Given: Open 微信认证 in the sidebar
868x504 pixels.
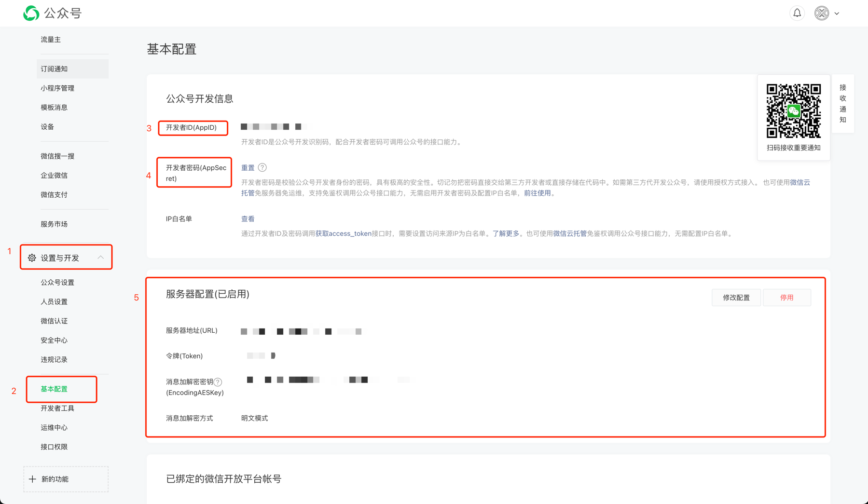Looking at the screenshot, I should point(54,321).
